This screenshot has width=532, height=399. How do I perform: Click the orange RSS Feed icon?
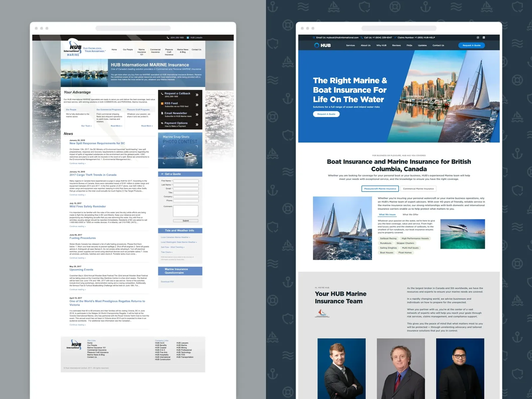[162, 103]
